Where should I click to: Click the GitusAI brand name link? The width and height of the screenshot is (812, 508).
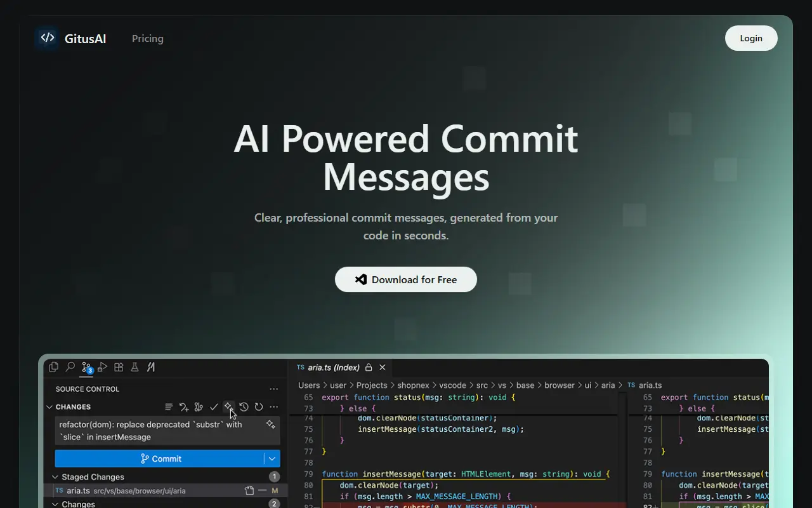tap(85, 39)
